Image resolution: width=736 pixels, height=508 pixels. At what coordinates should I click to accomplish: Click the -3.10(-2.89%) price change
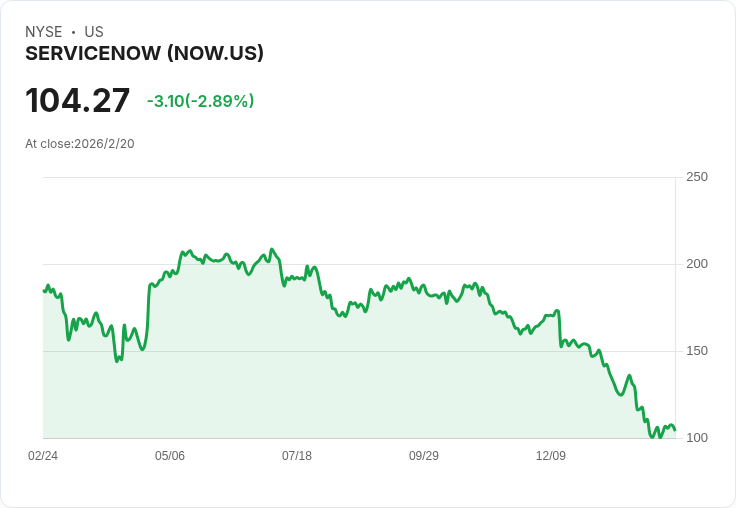coord(200,101)
